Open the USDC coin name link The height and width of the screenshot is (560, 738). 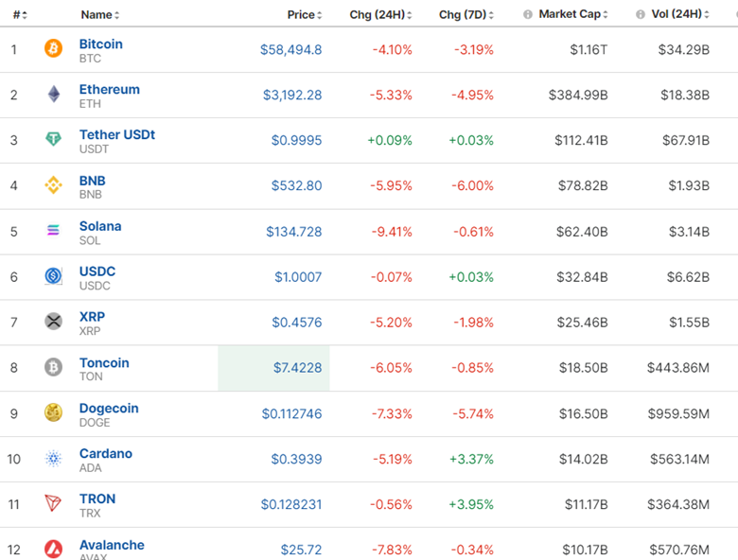tap(97, 271)
